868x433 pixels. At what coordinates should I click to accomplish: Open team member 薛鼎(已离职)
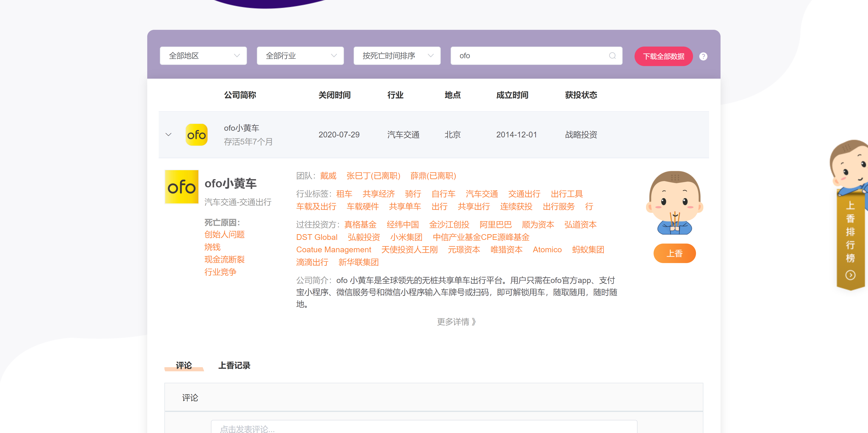coord(433,176)
